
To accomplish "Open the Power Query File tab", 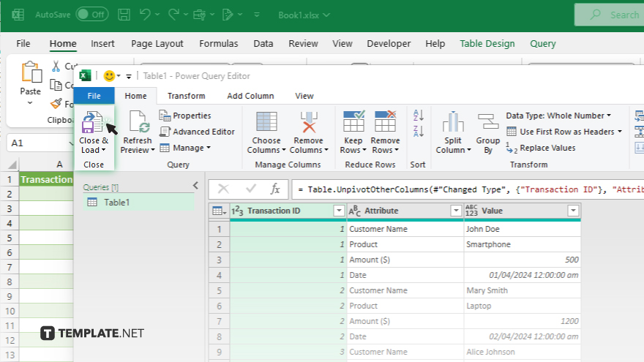I will (x=94, y=96).
